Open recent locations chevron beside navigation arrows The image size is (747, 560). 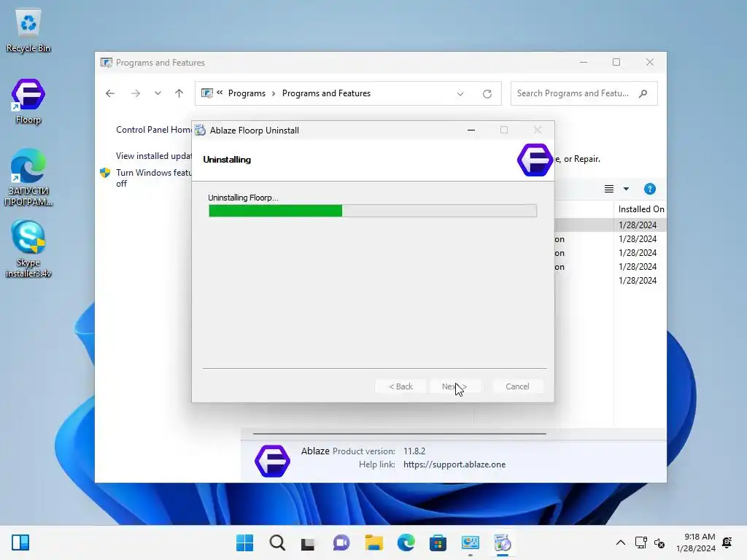pos(158,93)
